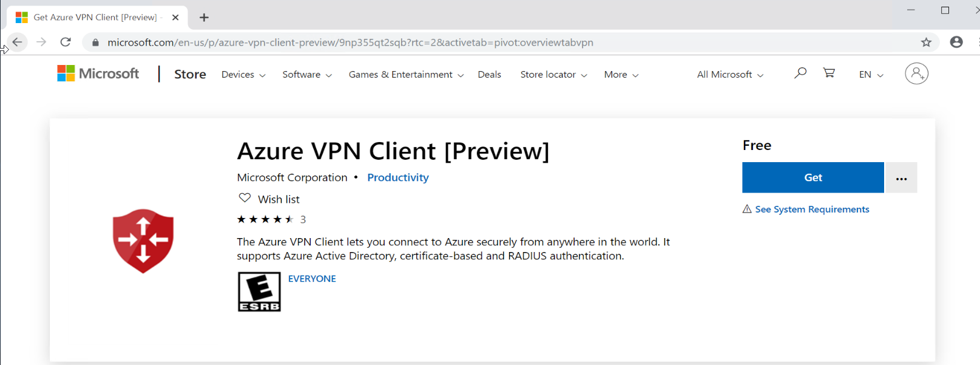Open the Productivity category link

398,177
